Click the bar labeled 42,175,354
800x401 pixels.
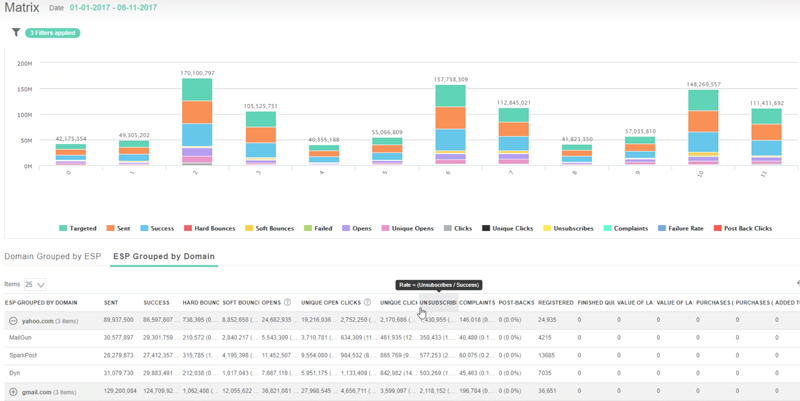71,155
